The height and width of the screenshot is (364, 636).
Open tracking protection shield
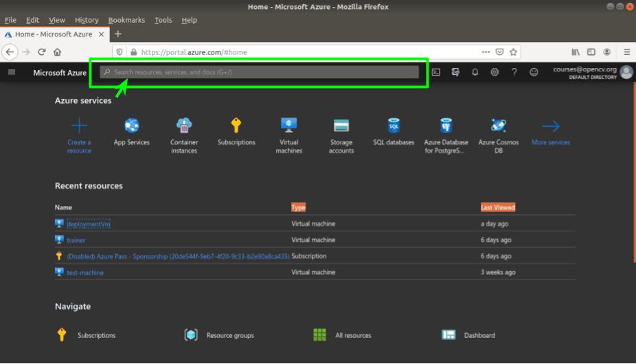(x=120, y=52)
